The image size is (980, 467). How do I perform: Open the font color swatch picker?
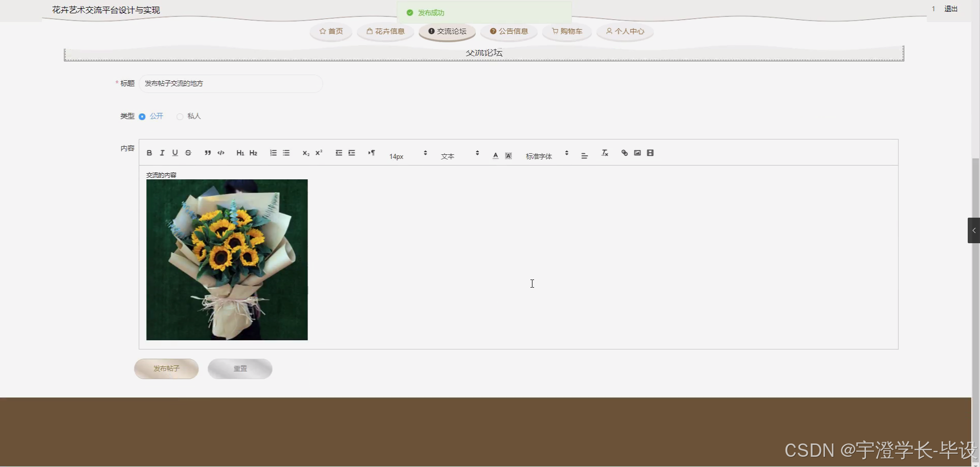(495, 155)
